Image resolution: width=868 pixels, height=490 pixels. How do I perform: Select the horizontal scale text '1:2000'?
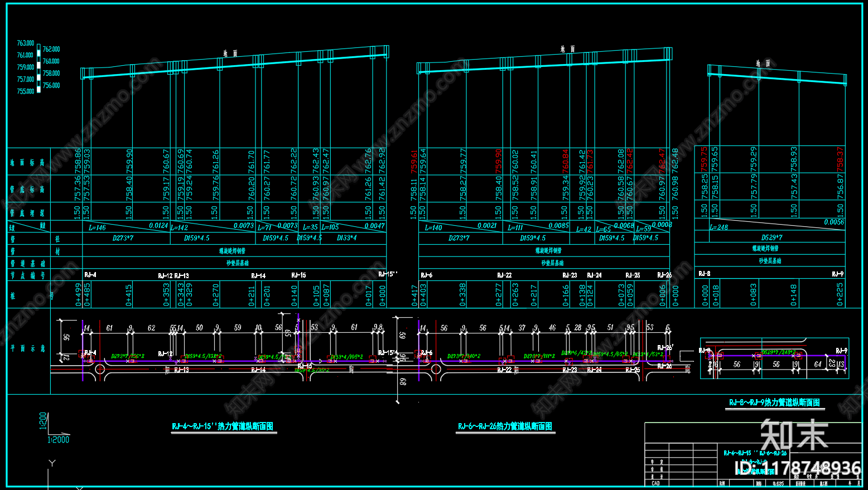click(x=58, y=440)
